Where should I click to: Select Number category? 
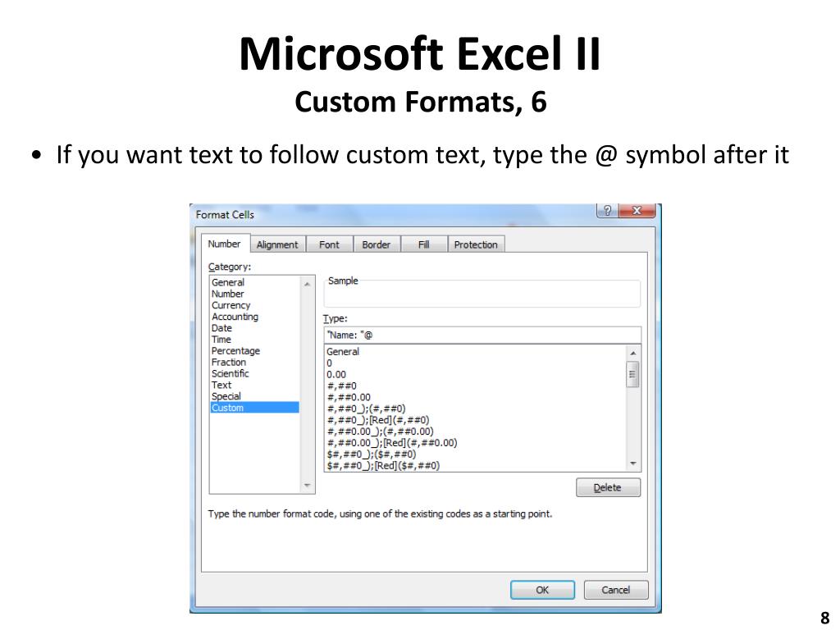coord(228,294)
